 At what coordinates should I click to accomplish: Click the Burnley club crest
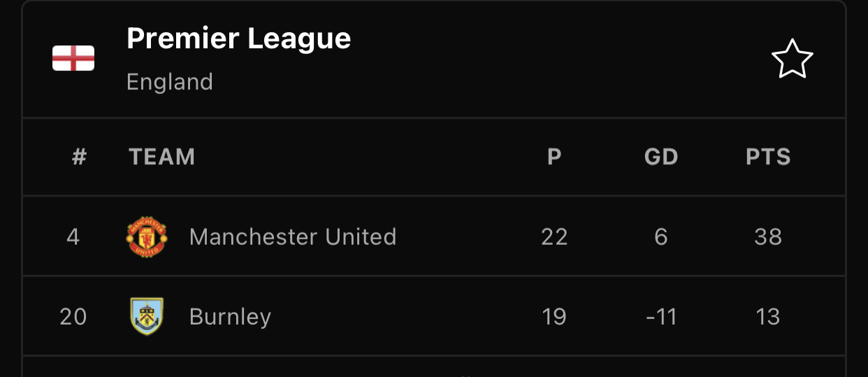[147, 316]
